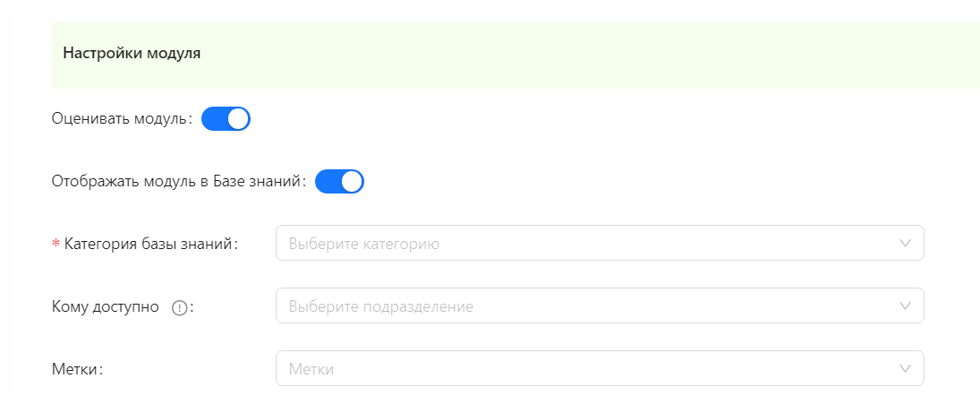Click the arrow icon in Категория базы знаний field
Viewport: 980px width, 413px height.
[x=905, y=243]
